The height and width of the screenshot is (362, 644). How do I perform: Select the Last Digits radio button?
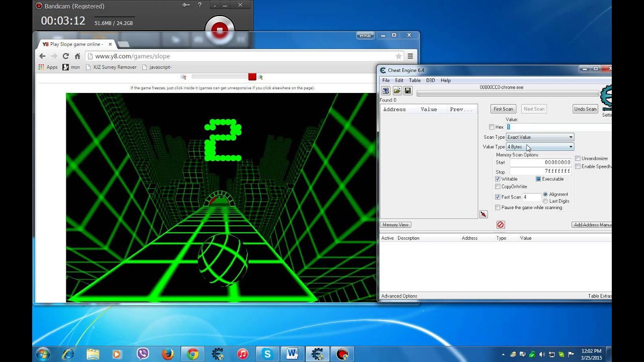(545, 201)
